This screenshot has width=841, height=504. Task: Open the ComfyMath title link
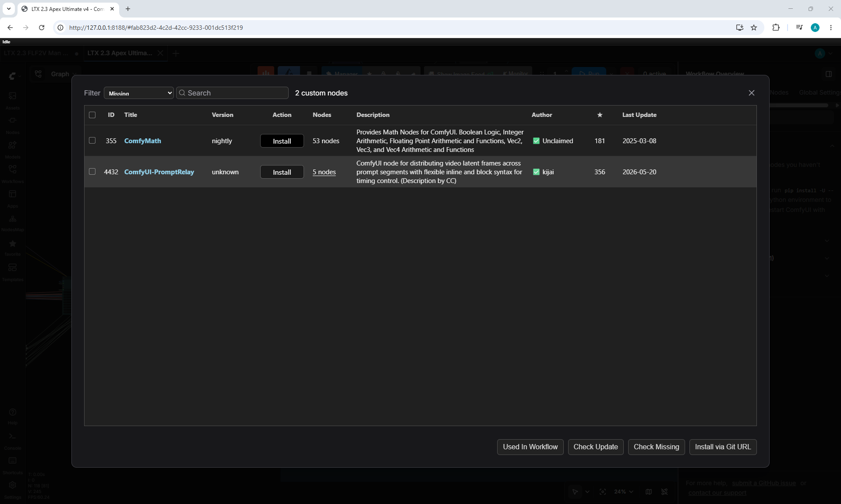point(143,141)
